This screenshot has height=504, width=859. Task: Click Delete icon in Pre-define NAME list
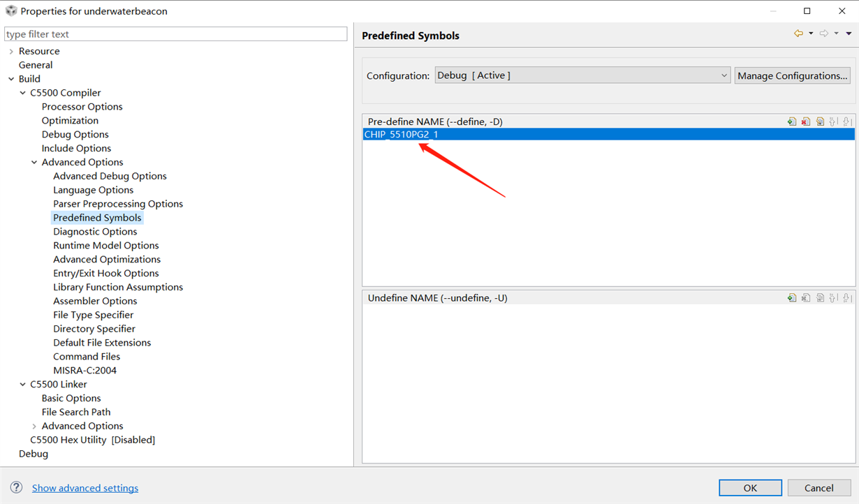805,121
